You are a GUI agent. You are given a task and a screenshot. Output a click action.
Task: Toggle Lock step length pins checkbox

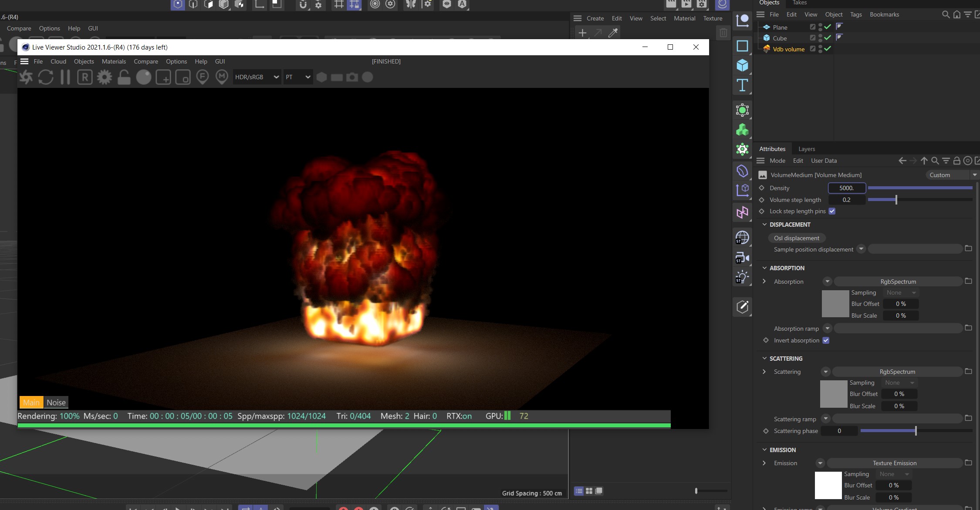(832, 211)
